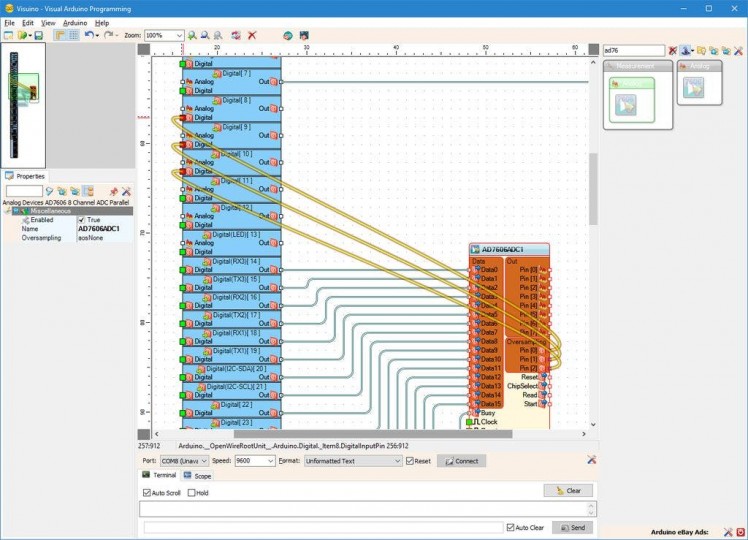Clear the component search filter icon
The image size is (748, 540).
pyautogui.click(x=673, y=50)
